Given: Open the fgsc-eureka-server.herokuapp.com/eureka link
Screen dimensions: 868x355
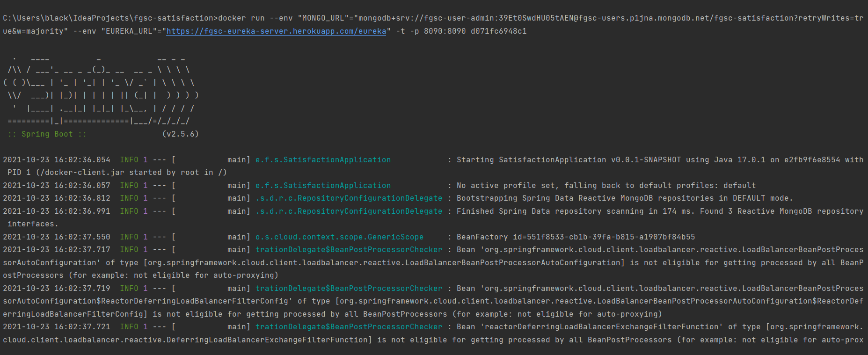Looking at the screenshot, I should click(x=276, y=31).
